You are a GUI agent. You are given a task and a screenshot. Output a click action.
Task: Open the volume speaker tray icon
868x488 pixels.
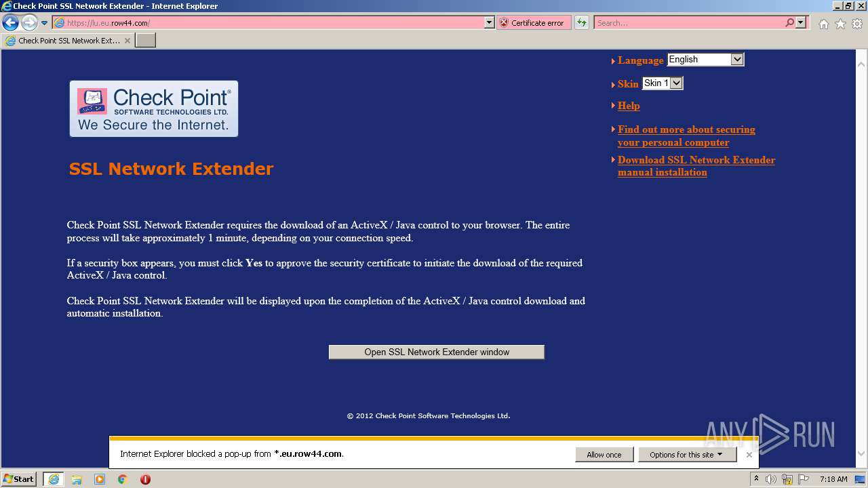(x=771, y=479)
